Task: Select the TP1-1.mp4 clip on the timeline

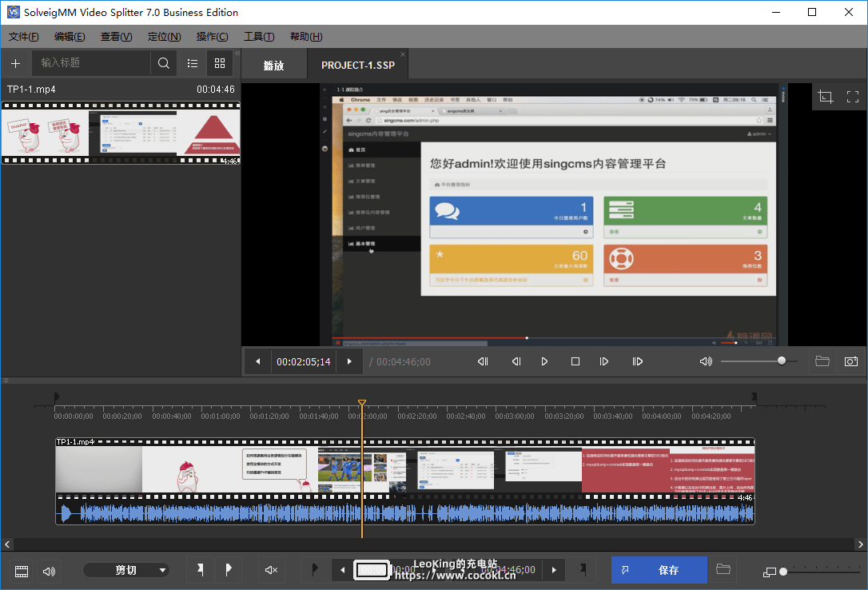Action: [404, 469]
